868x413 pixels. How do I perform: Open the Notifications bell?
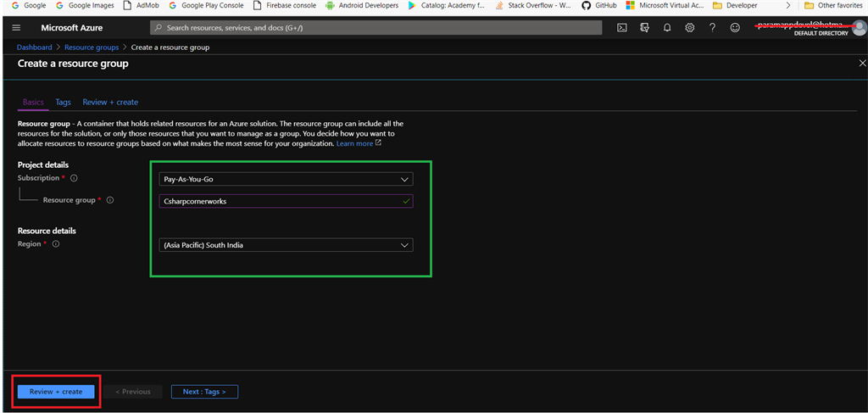(667, 28)
